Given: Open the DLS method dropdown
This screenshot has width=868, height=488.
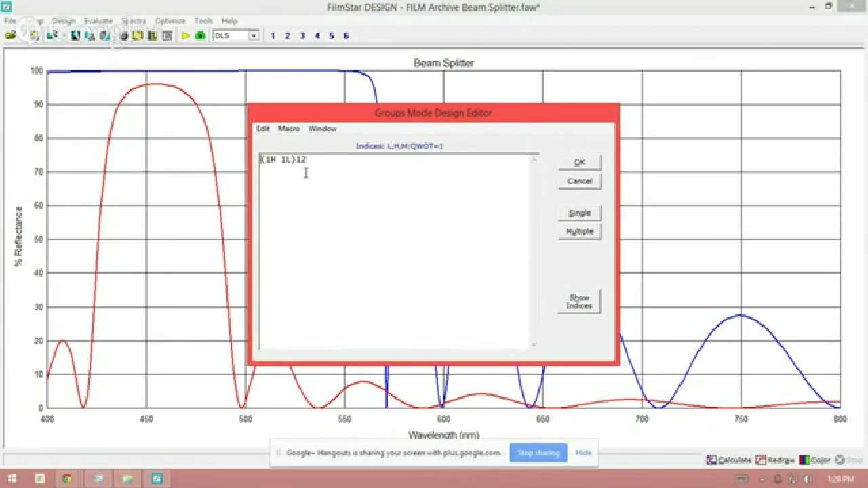Looking at the screenshot, I should click(x=254, y=35).
